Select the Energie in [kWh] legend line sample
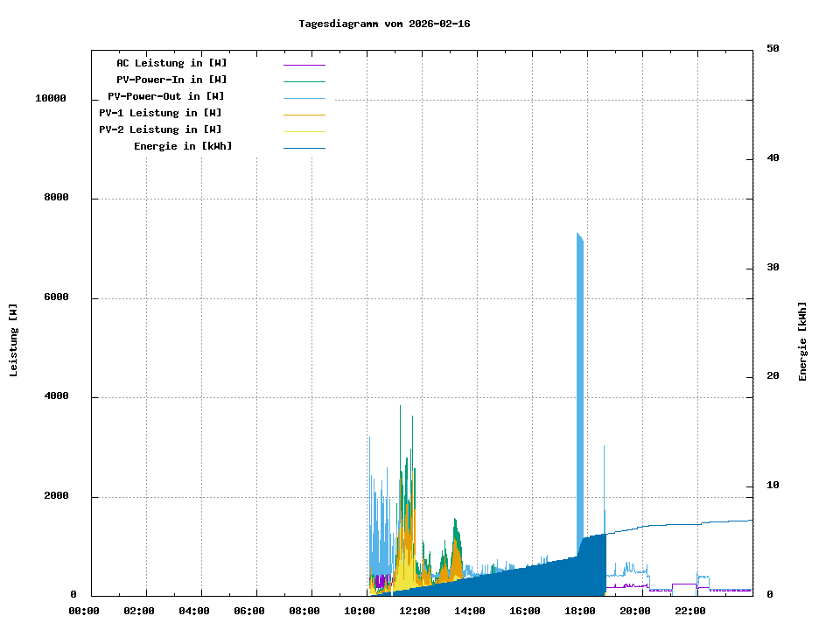The height and width of the screenshot is (630, 840). click(304, 148)
